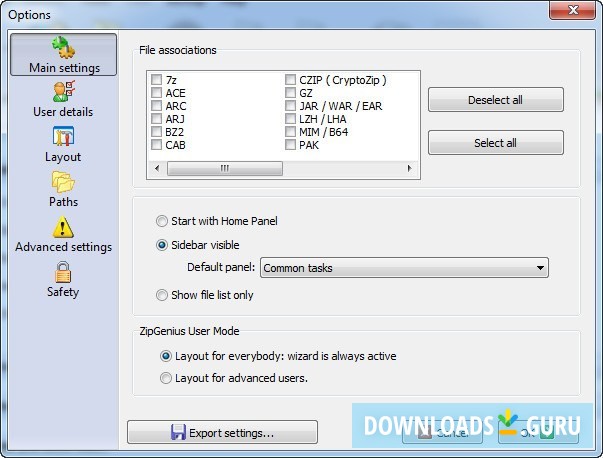Enable the CAB association checkbox
603x458 pixels.
[x=157, y=145]
